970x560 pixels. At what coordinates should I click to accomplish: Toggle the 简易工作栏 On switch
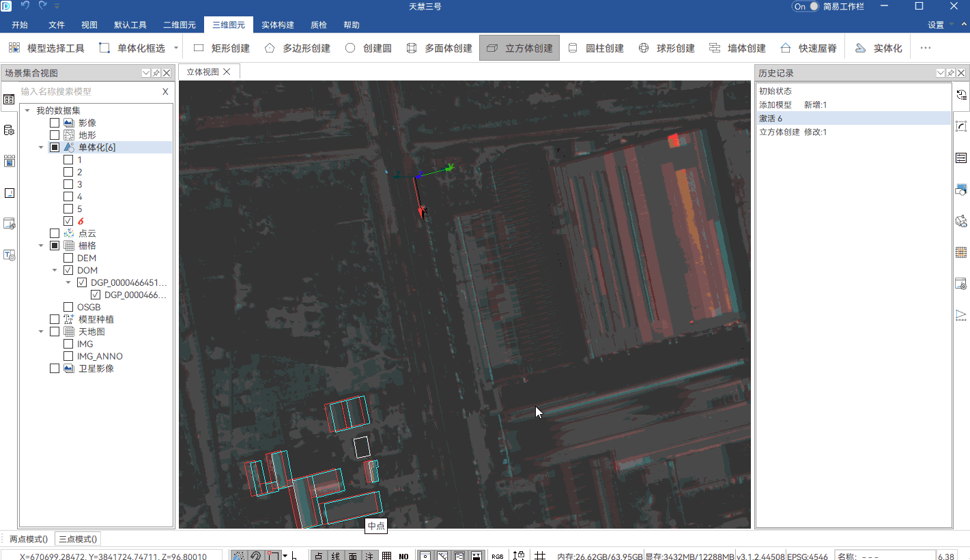pyautogui.click(x=805, y=6)
